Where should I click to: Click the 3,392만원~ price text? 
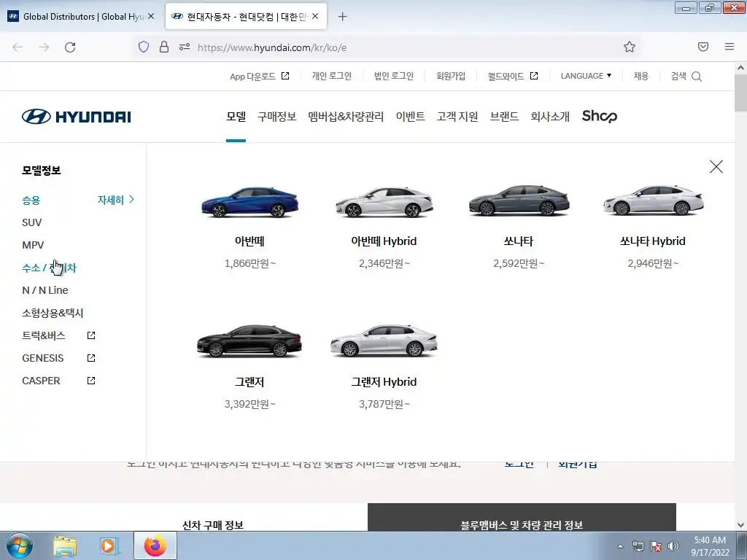click(x=250, y=404)
